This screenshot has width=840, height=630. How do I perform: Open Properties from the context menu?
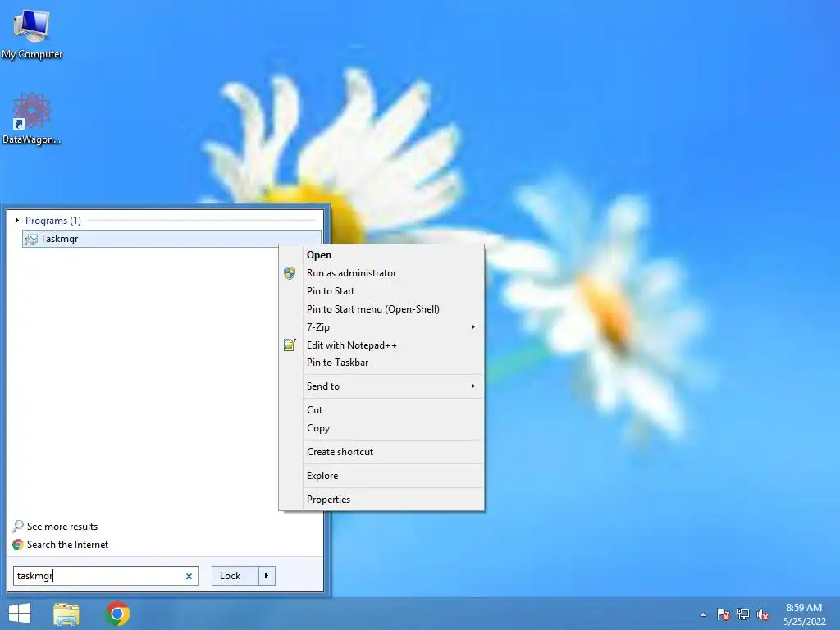point(381,500)
